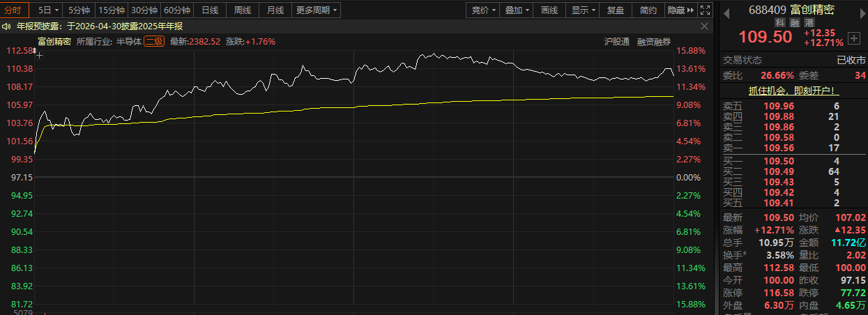Close the annual report notice bar
Image resolution: width=868 pixels, height=315 pixels.
click(x=706, y=26)
